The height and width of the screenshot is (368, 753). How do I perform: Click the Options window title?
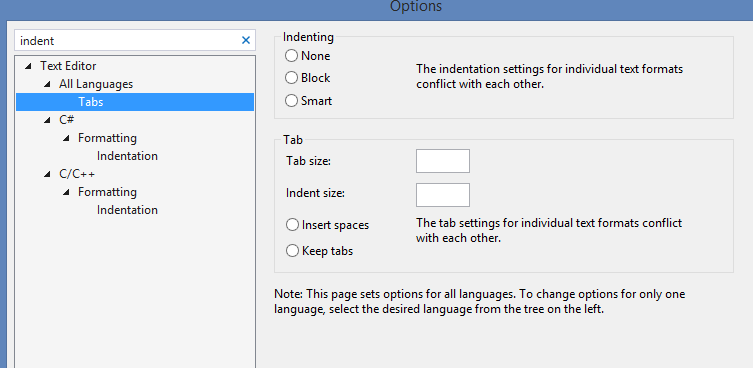(416, 6)
